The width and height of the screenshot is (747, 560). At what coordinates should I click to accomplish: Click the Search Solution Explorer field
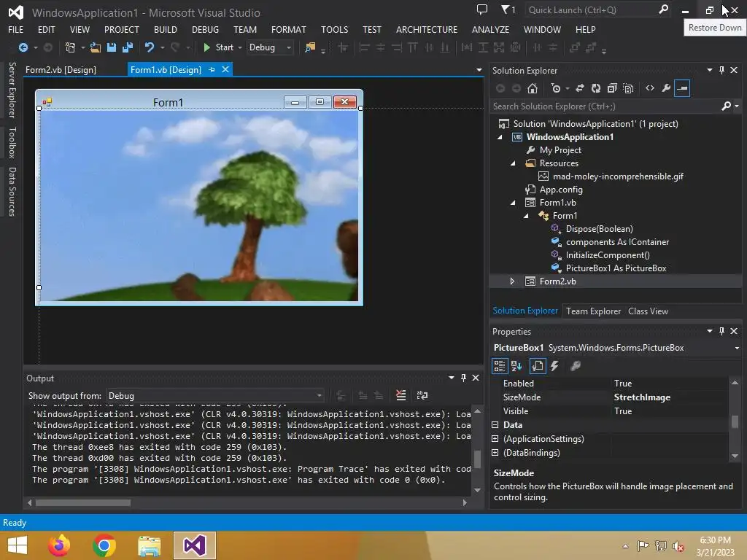[x=606, y=106]
